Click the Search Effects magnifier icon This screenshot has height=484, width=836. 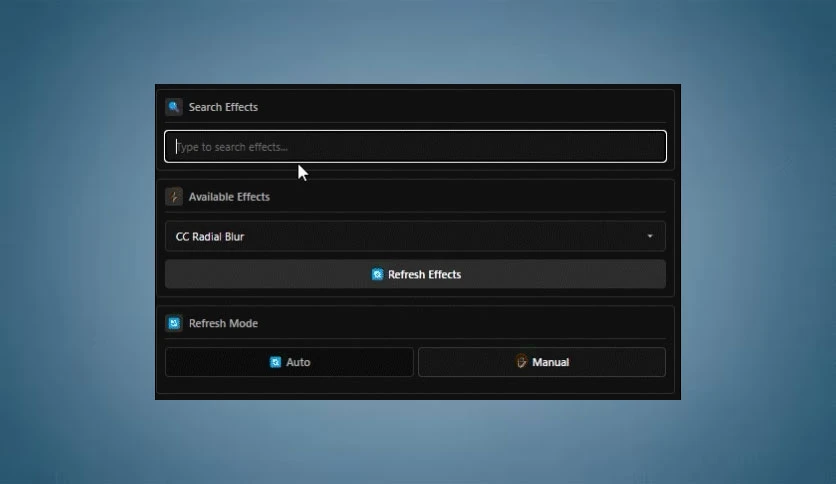click(x=174, y=107)
